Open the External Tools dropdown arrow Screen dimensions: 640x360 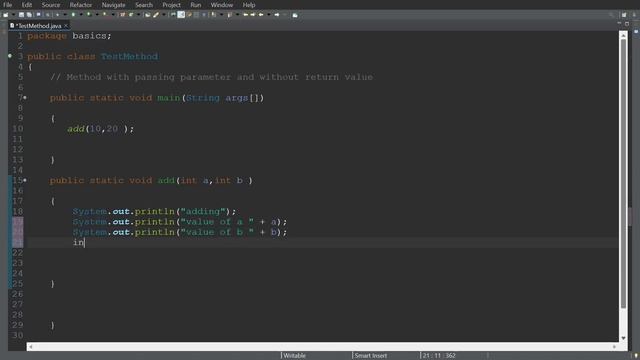113,15
